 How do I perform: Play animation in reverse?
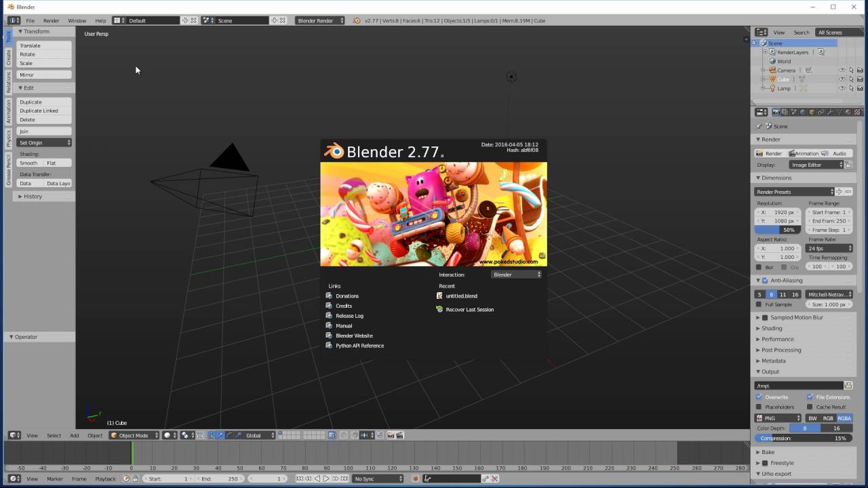coord(317,479)
